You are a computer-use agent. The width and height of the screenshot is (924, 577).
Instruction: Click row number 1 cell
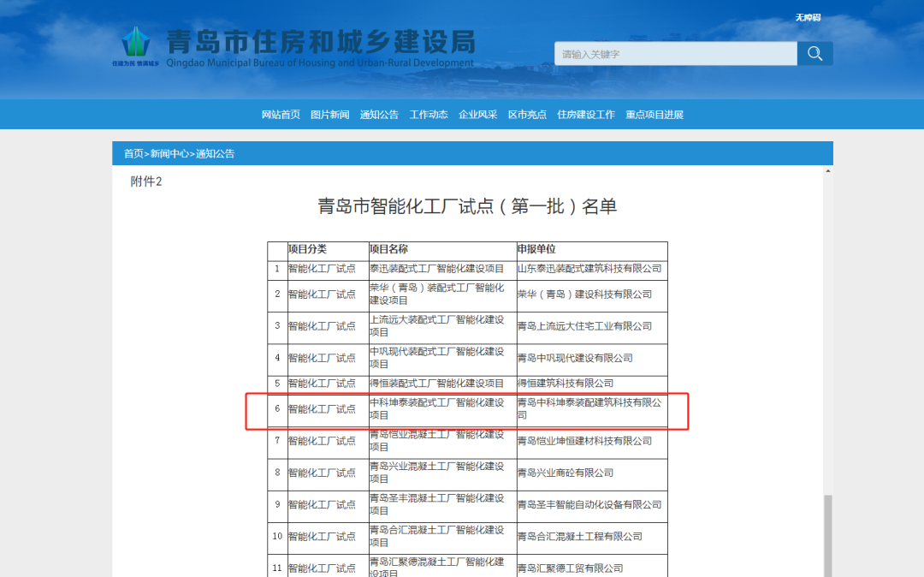tap(277, 269)
